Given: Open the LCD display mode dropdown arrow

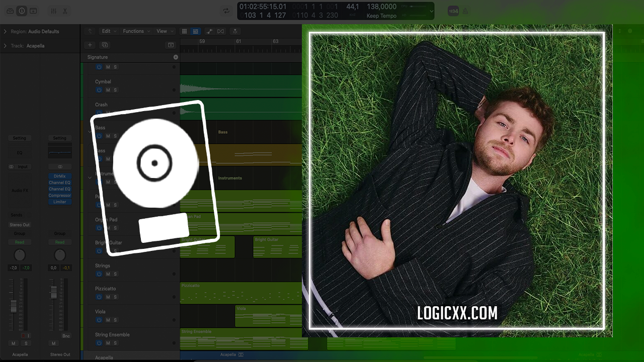Looking at the screenshot, I should [431, 11].
